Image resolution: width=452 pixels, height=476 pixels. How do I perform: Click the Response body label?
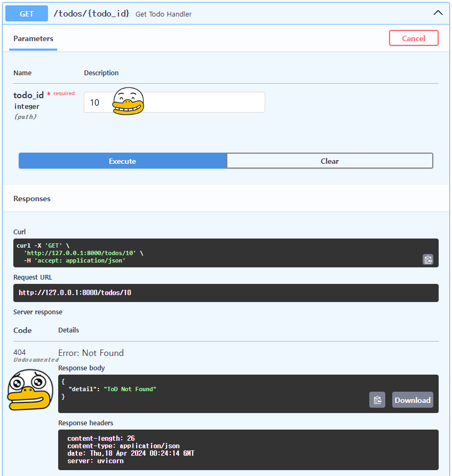(81, 368)
